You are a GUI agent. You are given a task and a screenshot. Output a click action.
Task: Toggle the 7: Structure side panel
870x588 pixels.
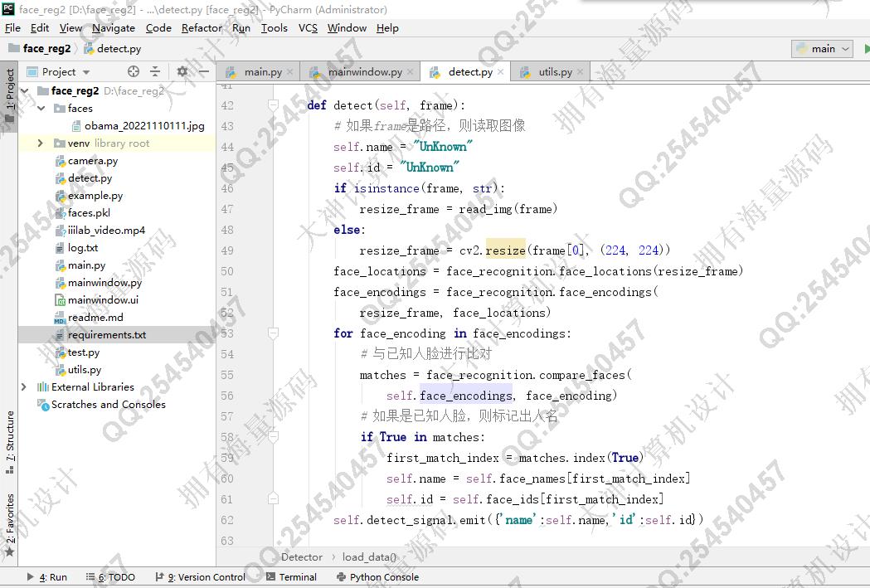point(9,441)
